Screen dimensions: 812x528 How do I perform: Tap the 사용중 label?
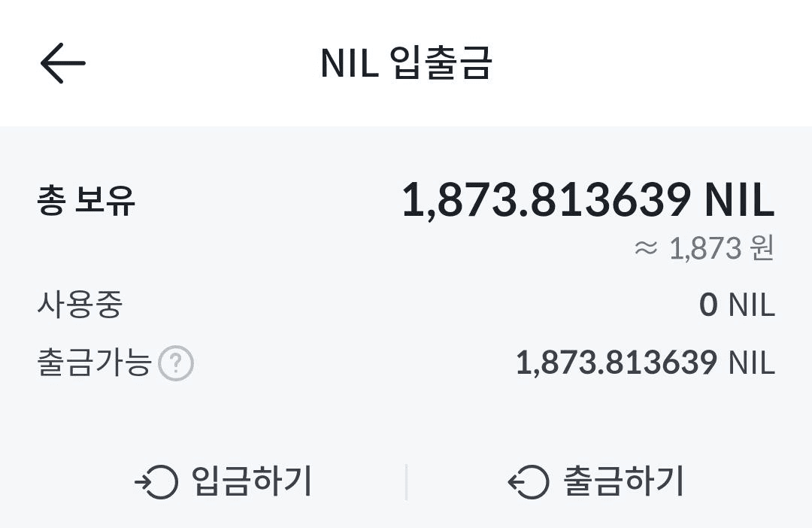79,305
